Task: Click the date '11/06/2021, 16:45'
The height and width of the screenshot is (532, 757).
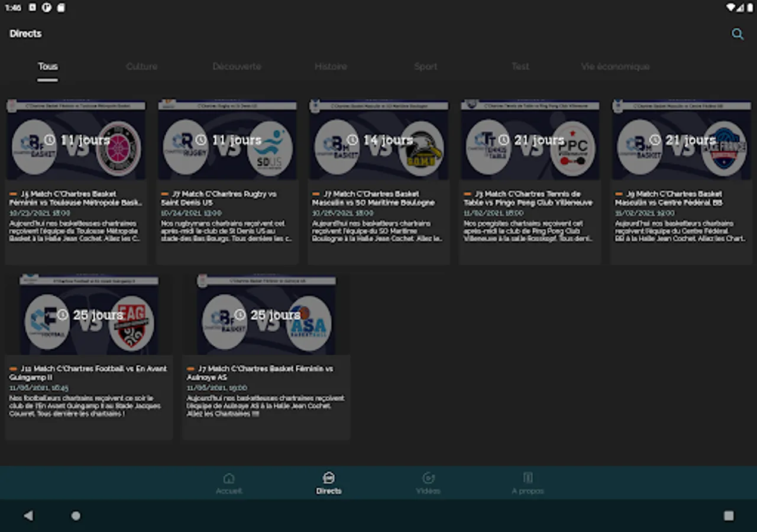Action: [39, 388]
